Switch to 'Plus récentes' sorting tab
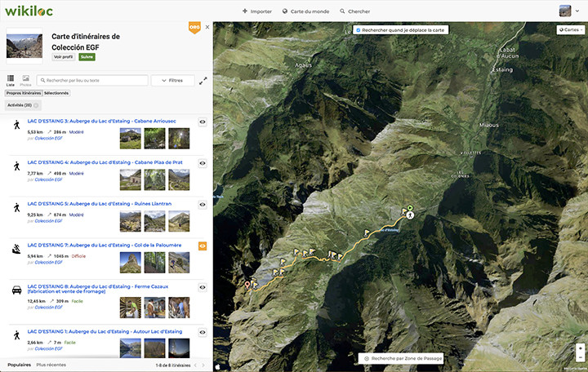This screenshot has height=372, width=588. (x=52, y=364)
